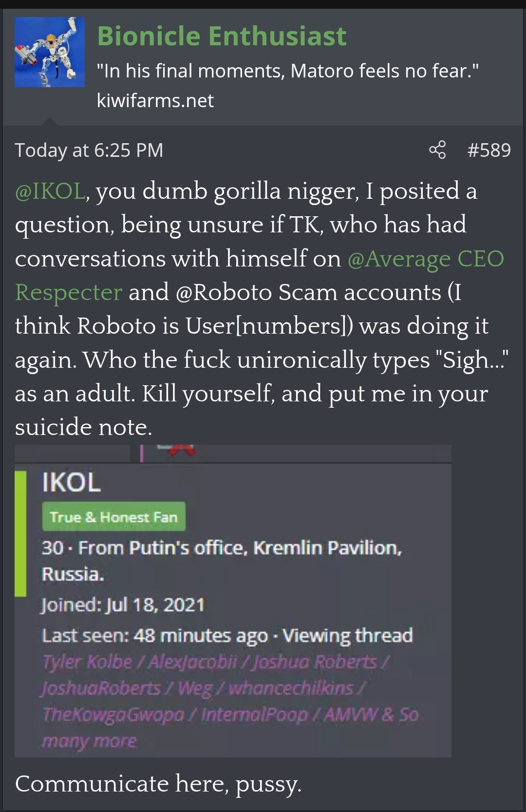Click the share icon beside post number
The width and height of the screenshot is (526, 812).
[x=437, y=150]
